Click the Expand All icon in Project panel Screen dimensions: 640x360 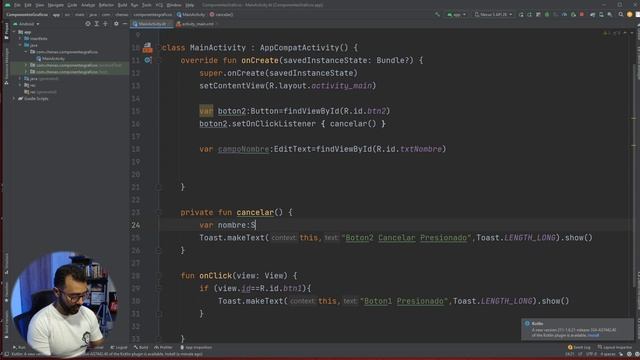[x=97, y=24]
